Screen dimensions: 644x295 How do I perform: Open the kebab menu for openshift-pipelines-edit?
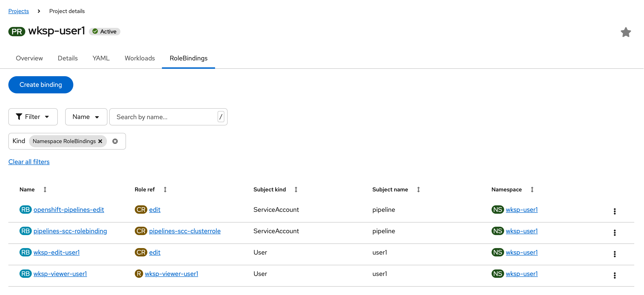coord(615,211)
